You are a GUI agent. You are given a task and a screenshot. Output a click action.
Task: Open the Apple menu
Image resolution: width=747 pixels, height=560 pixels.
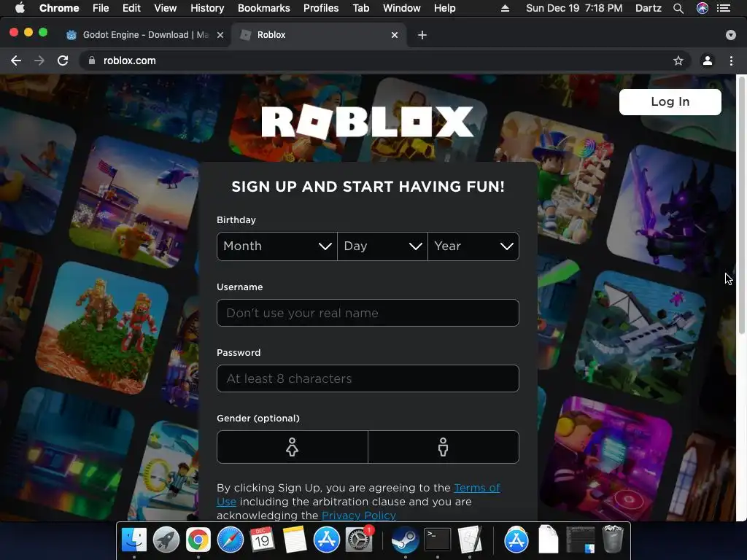(20, 8)
